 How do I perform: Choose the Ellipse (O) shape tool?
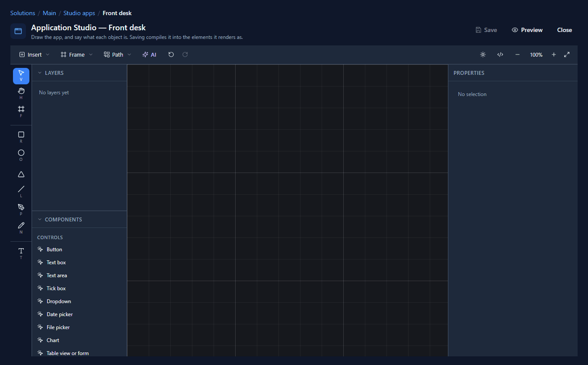21,155
